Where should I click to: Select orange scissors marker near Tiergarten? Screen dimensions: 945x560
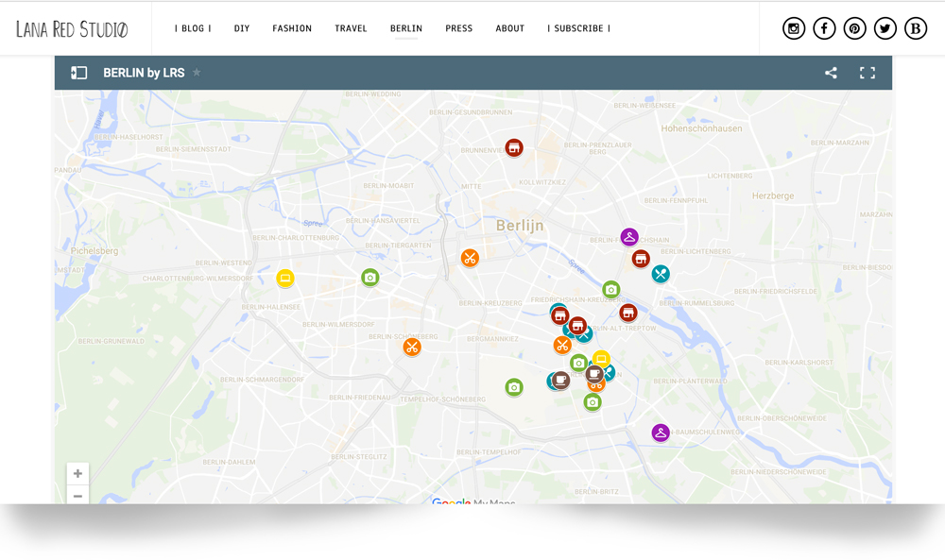tap(470, 259)
